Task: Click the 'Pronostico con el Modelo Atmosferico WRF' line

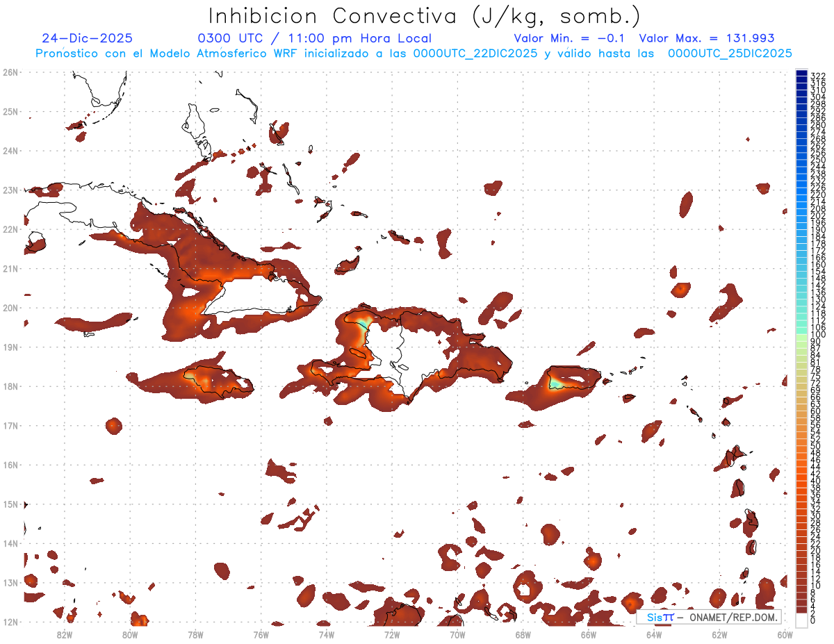Action: 414,53
